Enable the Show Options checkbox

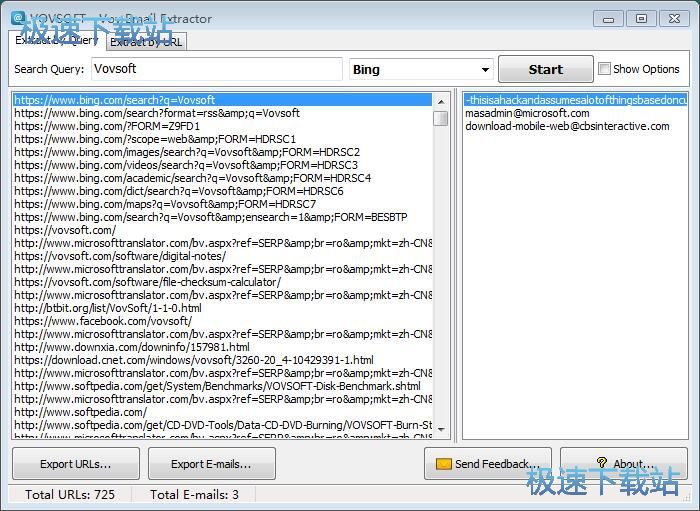point(604,69)
